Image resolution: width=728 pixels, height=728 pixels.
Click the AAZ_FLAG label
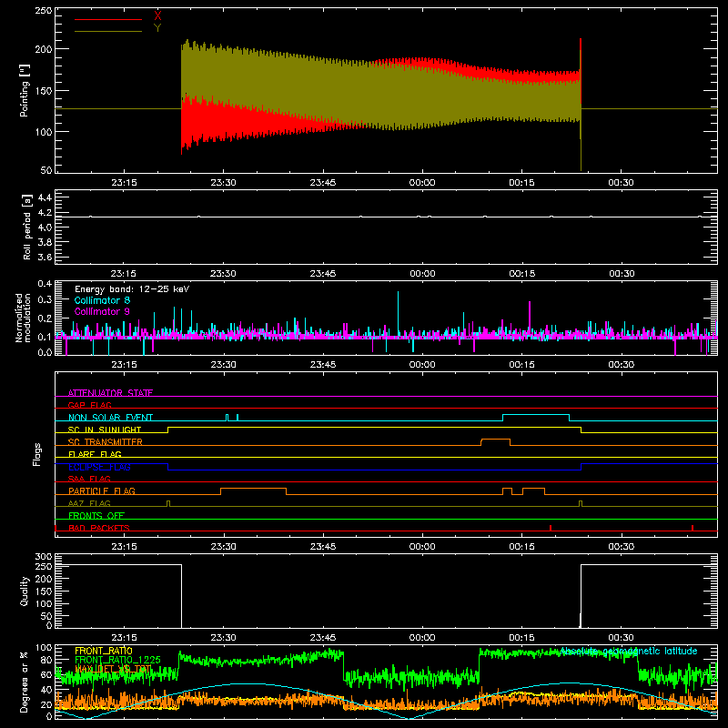89,503
